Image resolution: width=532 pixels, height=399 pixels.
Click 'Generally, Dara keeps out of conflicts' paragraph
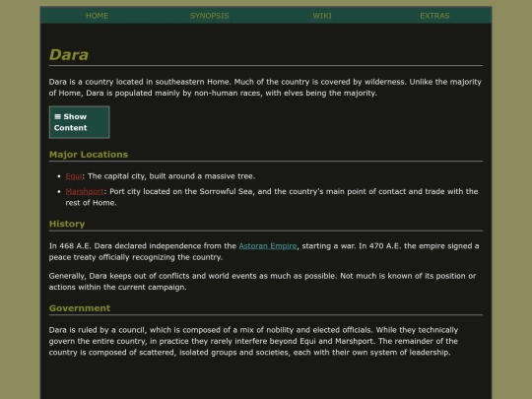coord(262,281)
